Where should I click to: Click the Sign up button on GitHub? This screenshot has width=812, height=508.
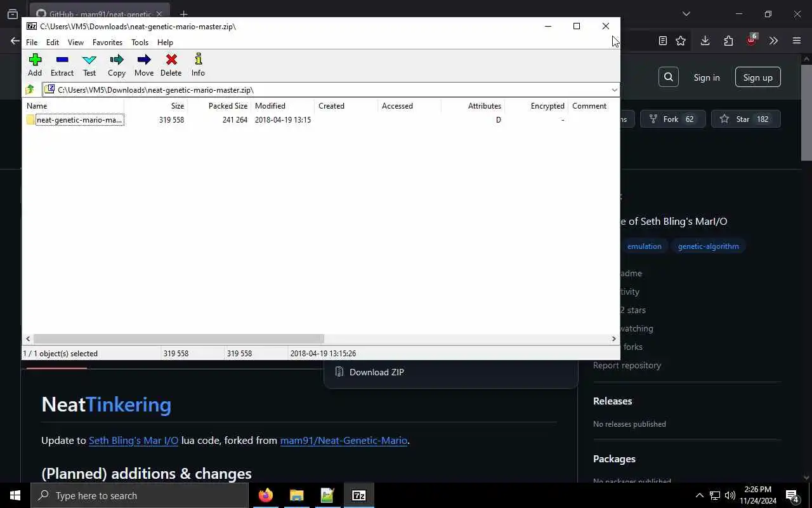(757, 77)
